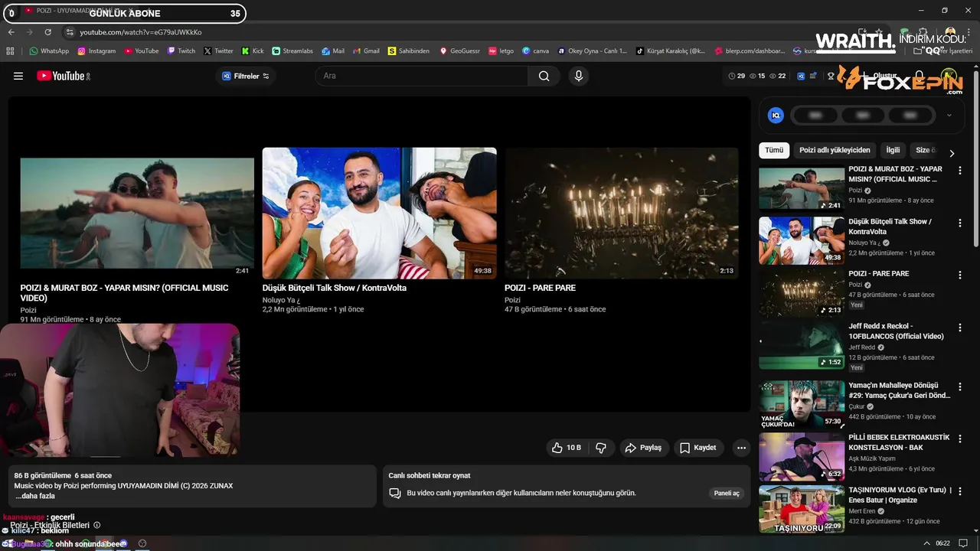Open the GeoGuessr bookmark
The image size is (980, 551).
point(459,51)
